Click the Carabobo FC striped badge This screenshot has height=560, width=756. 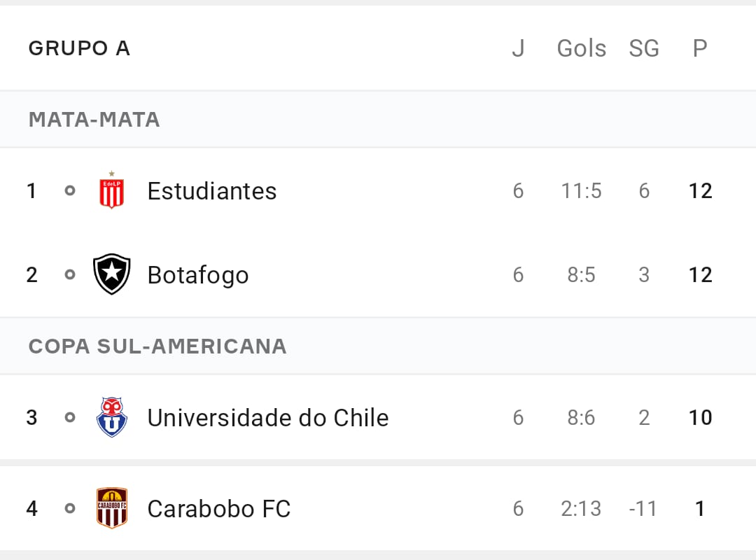(x=112, y=508)
